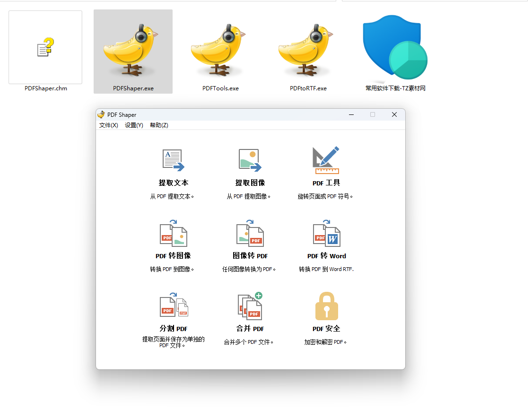Open the 提取图像 extract image tool icon
Screen dimensions: 532x411
[250, 160]
